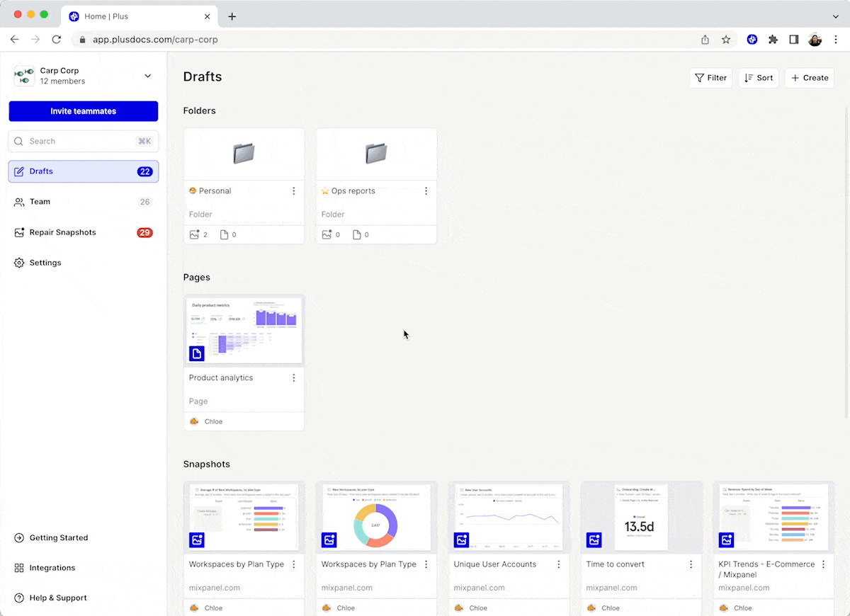Screen dimensions: 850x616
Task: Click the Filter button
Action: click(x=711, y=78)
